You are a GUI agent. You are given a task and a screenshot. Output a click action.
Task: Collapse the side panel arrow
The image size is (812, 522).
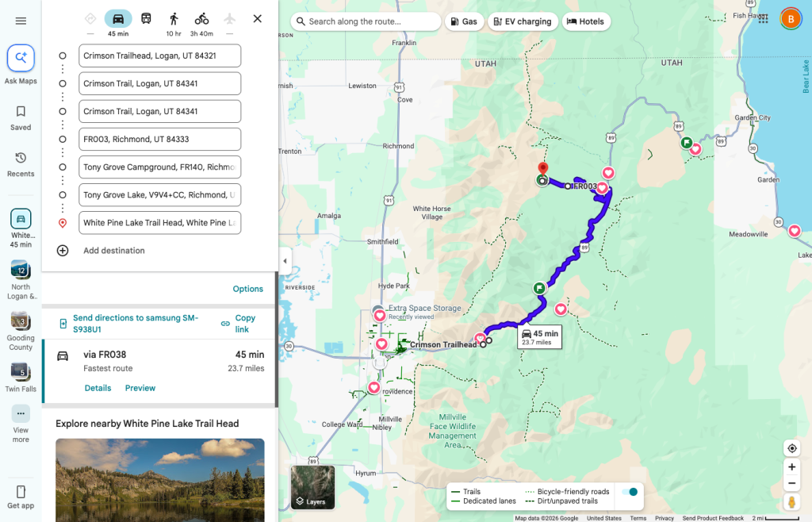point(285,261)
